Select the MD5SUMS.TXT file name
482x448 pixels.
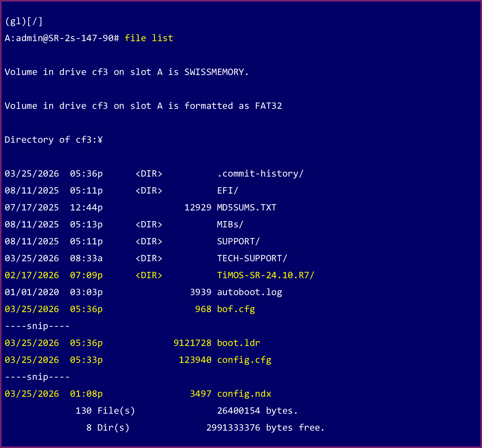(x=247, y=208)
